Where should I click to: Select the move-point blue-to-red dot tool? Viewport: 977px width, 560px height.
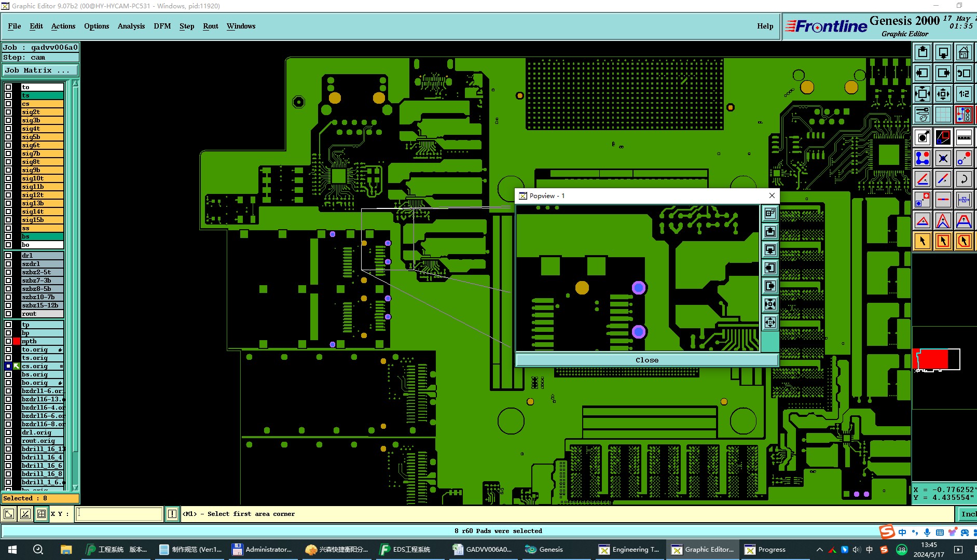click(964, 158)
